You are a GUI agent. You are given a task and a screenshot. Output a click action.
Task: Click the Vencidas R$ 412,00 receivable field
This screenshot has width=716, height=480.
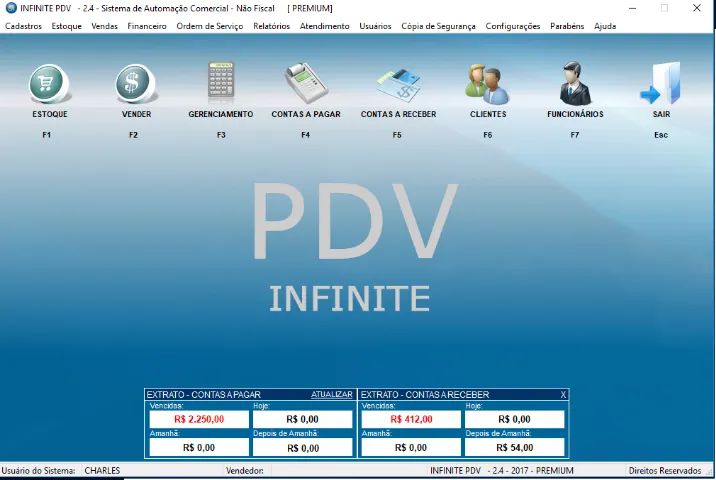[411, 419]
